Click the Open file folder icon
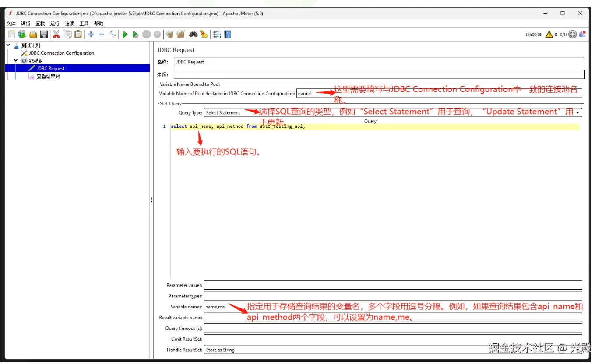This screenshot has width=602, height=364. (33, 34)
